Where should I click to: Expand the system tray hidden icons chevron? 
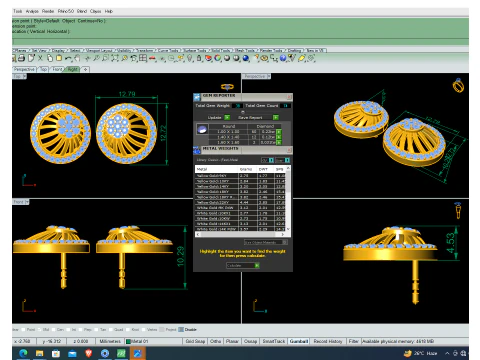(447, 353)
